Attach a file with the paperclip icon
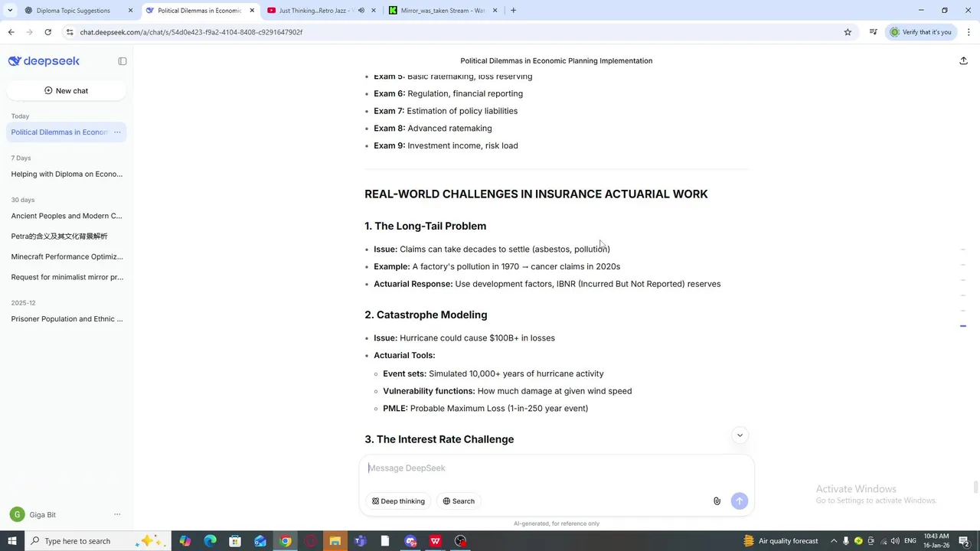The image size is (980, 551). tap(717, 501)
